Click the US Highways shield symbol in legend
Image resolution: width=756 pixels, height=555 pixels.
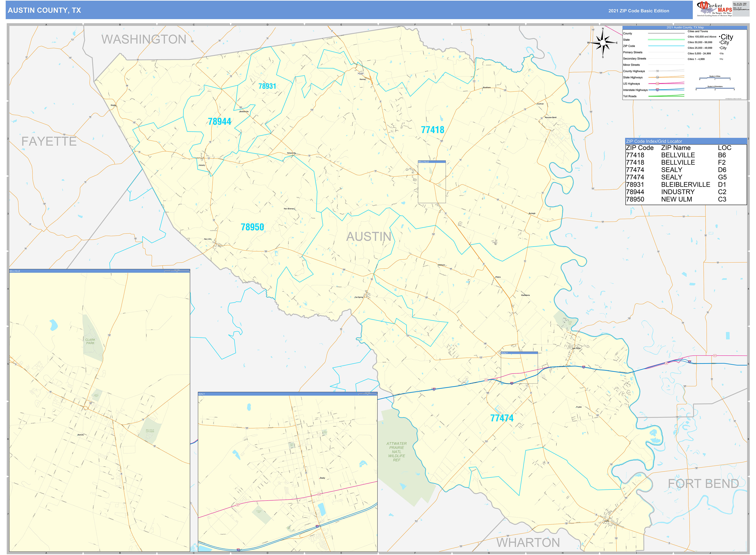[658, 84]
